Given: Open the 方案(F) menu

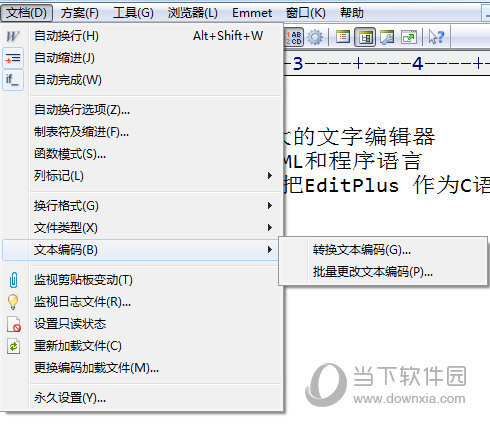Looking at the screenshot, I should pos(80,13).
